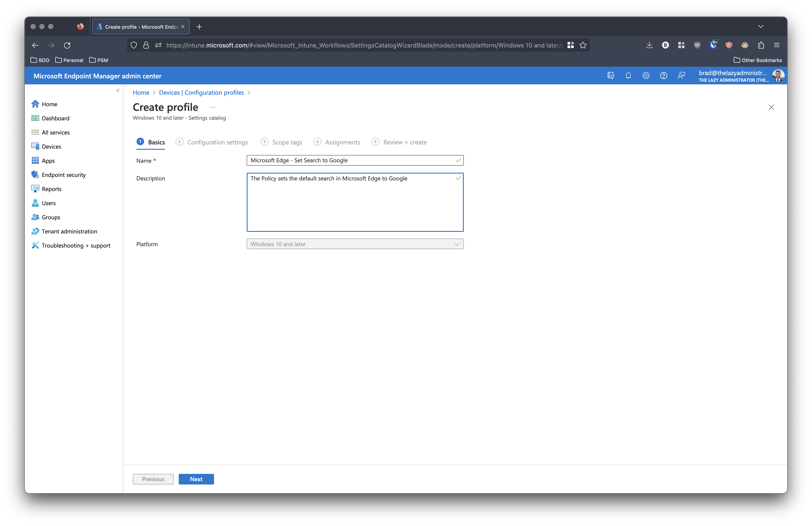
Task: Open the Firefox extensions puzzle icon
Action: [x=761, y=45]
